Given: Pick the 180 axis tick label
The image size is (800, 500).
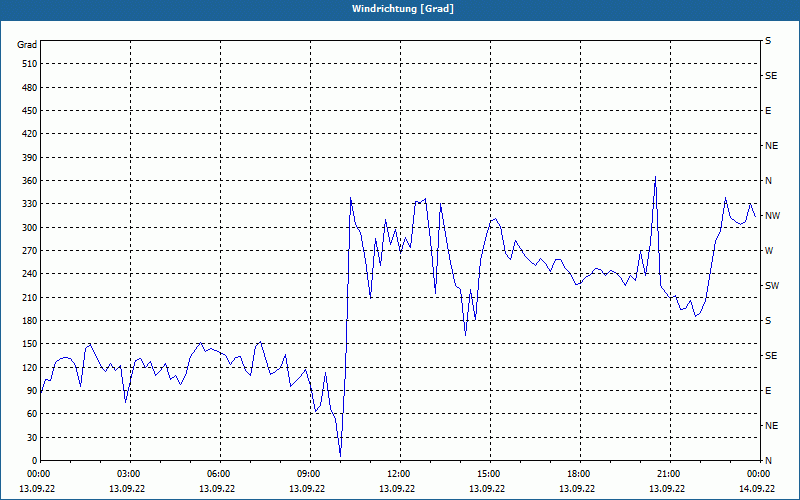Looking at the screenshot, I should coord(30,320).
